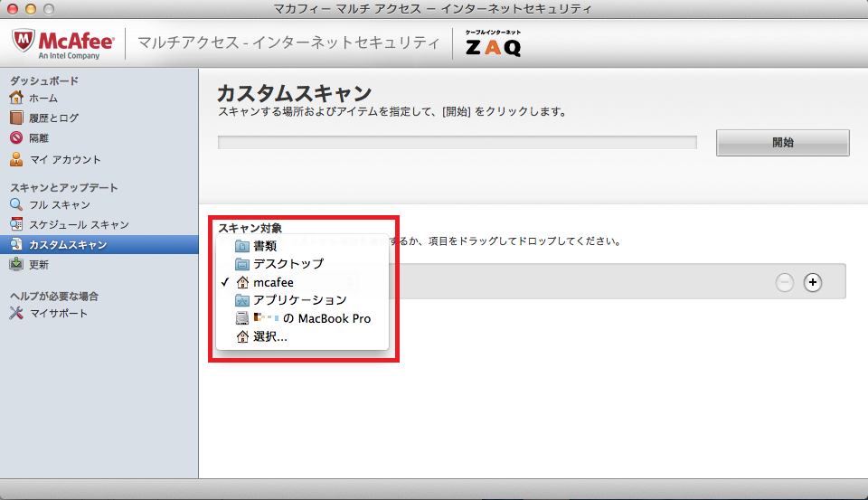Click the カスタムスキャン page heading
Viewport: 868px width, 500px height.
click(x=294, y=92)
